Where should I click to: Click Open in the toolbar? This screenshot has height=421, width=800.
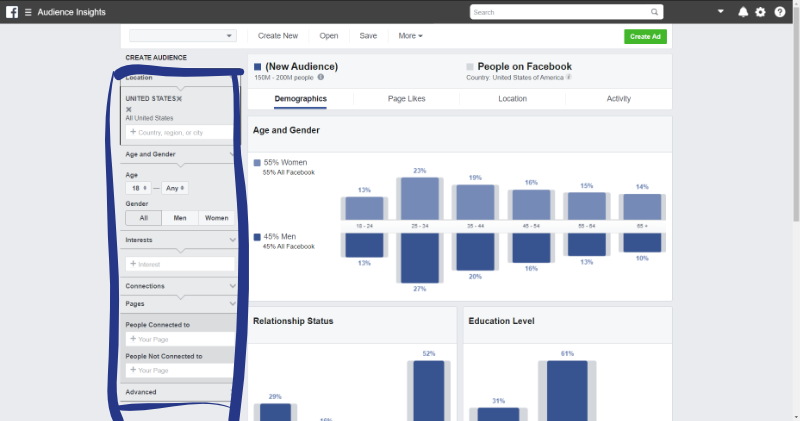(x=329, y=36)
